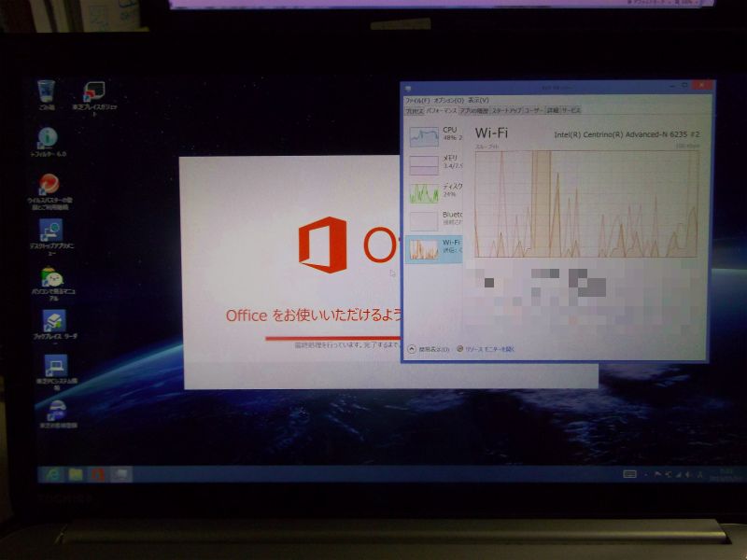
Task: Click the 'Office をお使いいただける' text
Action: click(314, 315)
